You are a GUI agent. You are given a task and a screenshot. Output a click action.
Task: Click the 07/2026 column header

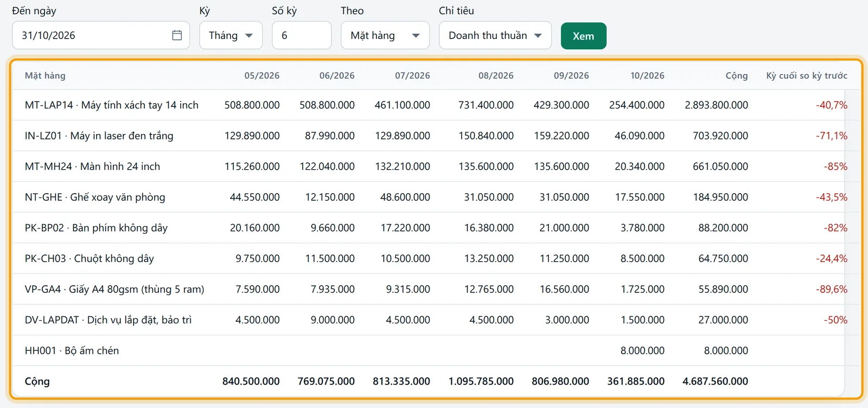tap(412, 75)
